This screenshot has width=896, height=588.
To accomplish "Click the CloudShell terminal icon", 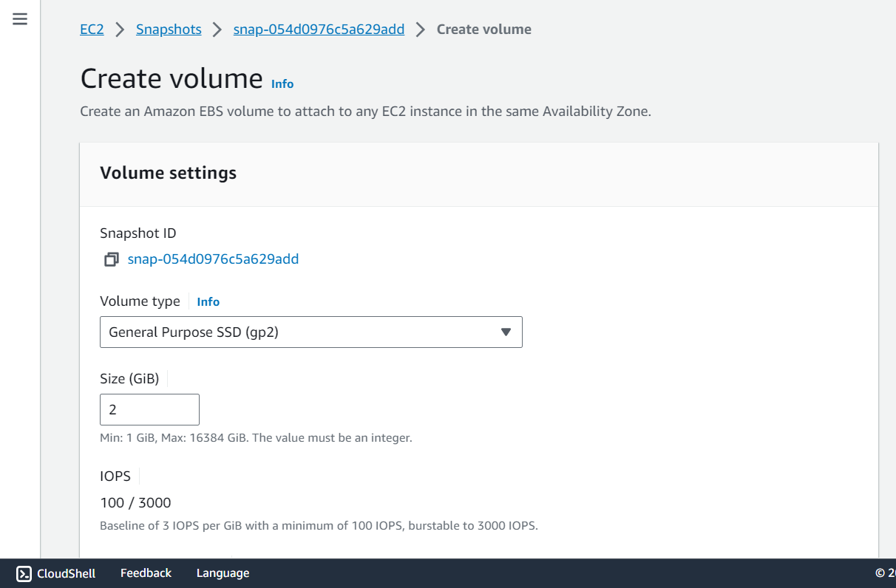I will [24, 573].
